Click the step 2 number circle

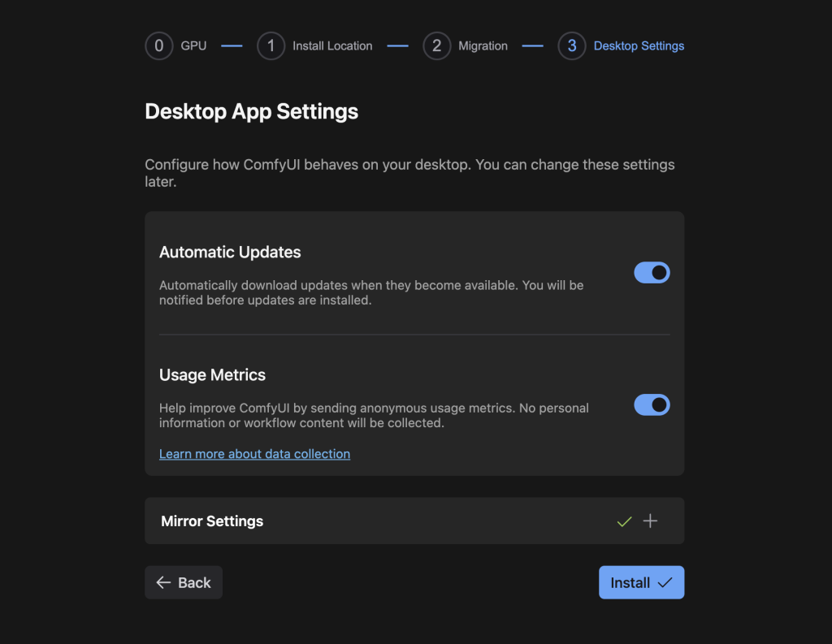437,46
